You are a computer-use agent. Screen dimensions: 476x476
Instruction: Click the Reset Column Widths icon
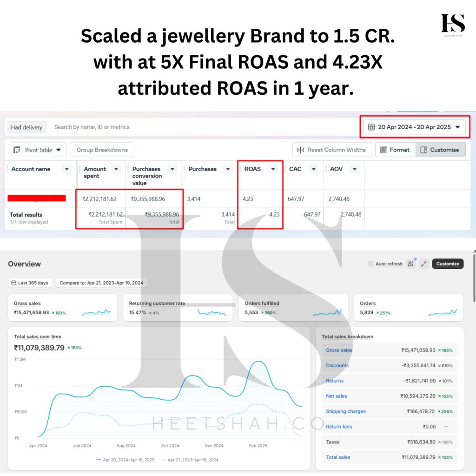click(301, 150)
